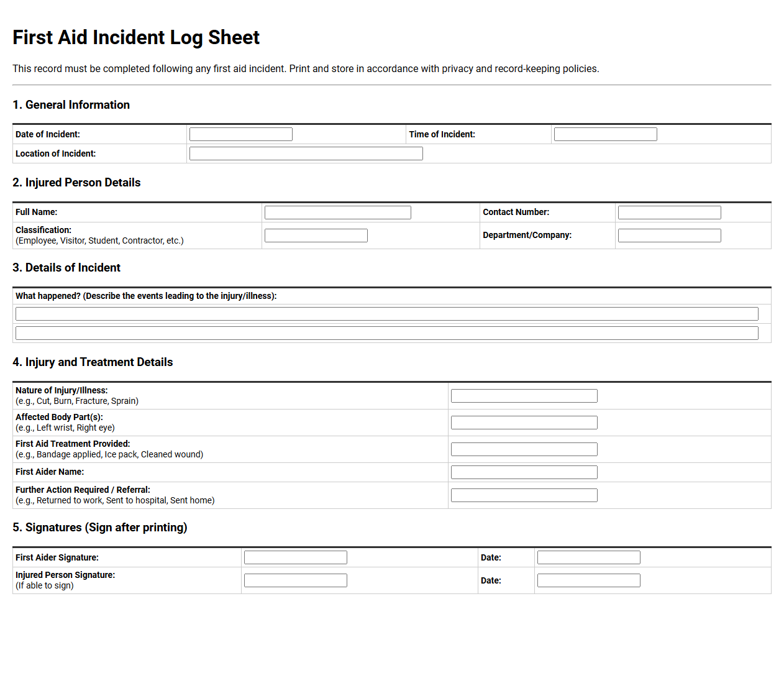This screenshot has height=696, width=784.
Task: Click the 4. Injury and Treatment Details heading
Action: click(x=93, y=362)
